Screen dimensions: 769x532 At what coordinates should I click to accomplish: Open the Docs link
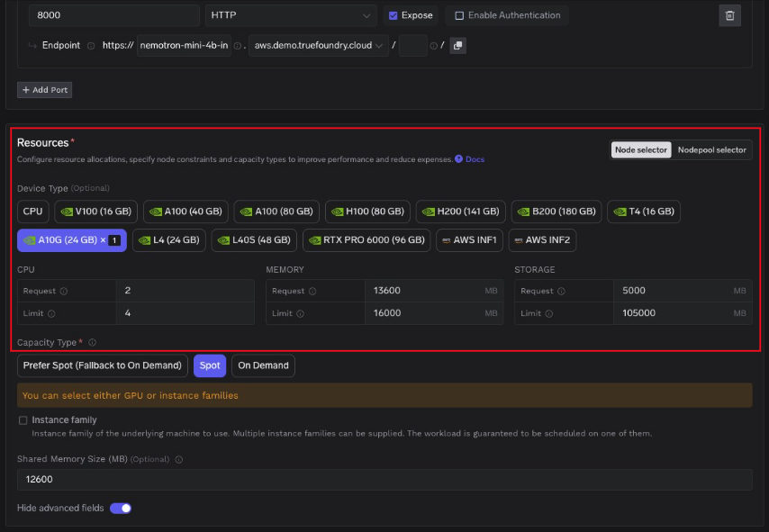pyautogui.click(x=475, y=159)
